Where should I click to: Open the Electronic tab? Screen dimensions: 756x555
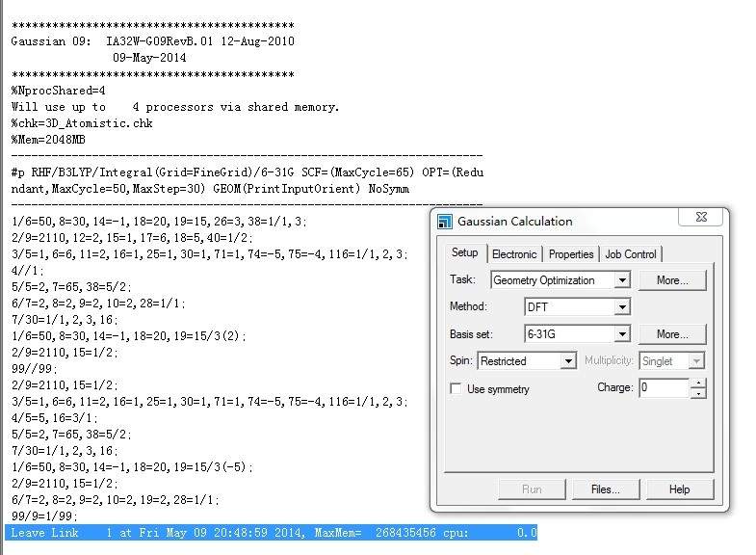pyautogui.click(x=514, y=254)
